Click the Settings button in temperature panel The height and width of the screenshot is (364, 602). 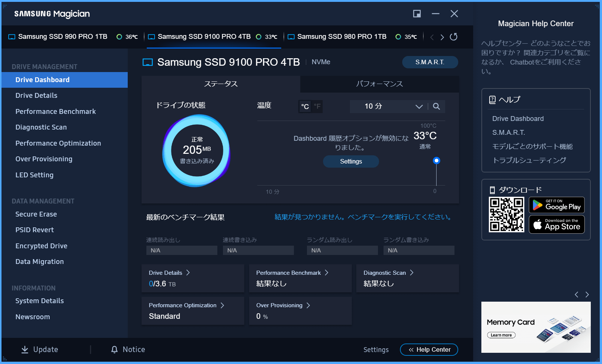[351, 161]
